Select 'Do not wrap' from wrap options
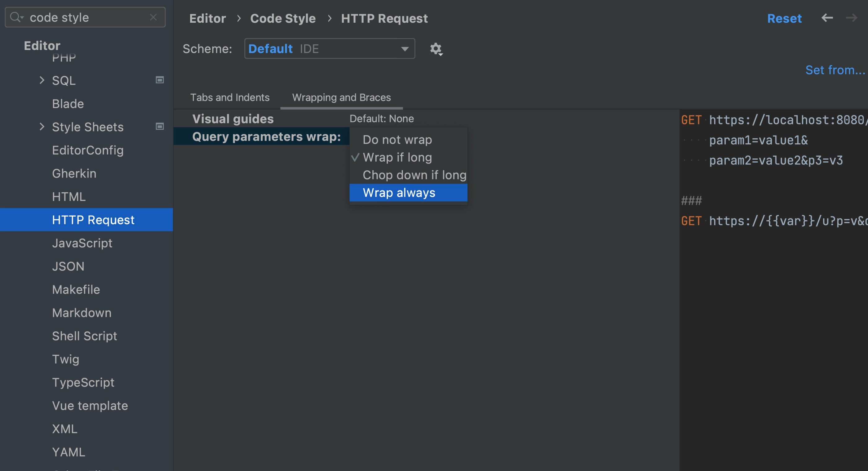Screen dimensions: 868x471 397,139
